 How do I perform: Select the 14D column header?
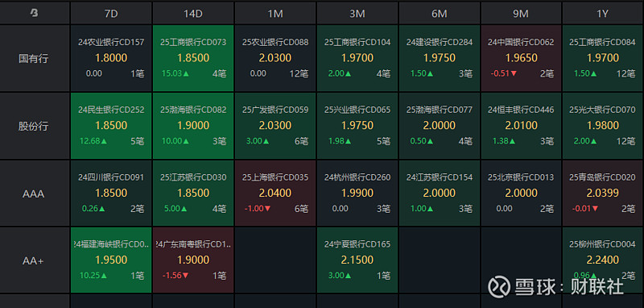(x=193, y=13)
